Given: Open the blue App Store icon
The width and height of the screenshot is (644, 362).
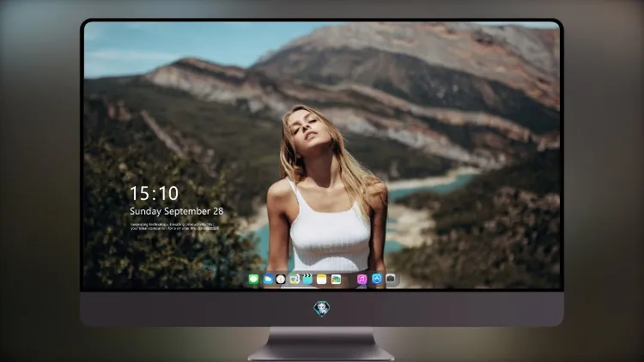Looking at the screenshot, I should click(377, 279).
